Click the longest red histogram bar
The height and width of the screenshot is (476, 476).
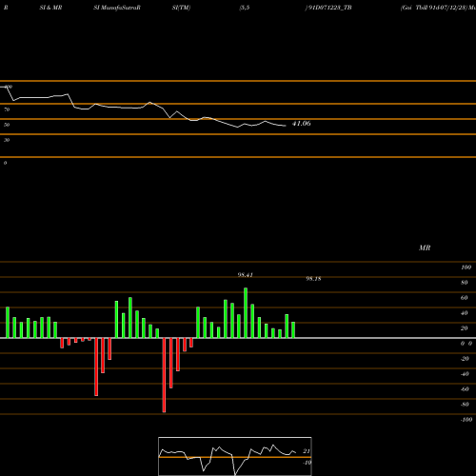click(164, 375)
